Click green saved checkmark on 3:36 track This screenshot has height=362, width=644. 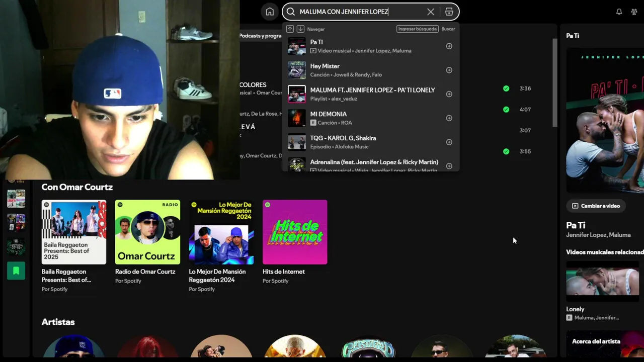pyautogui.click(x=506, y=88)
